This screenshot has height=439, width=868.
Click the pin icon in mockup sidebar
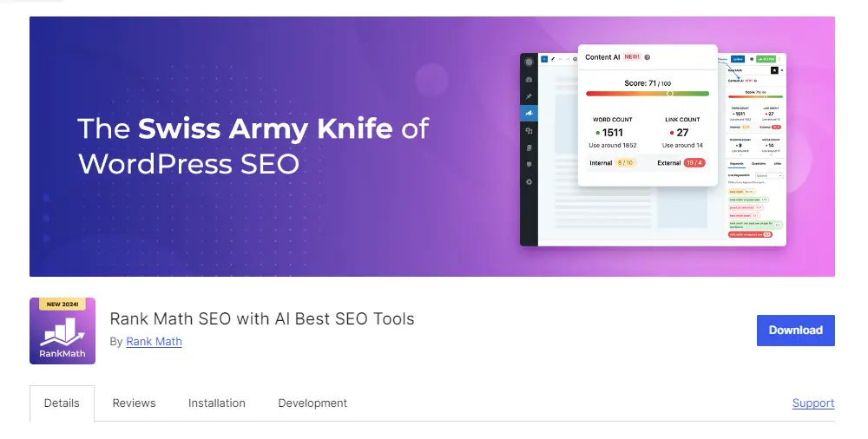click(529, 96)
